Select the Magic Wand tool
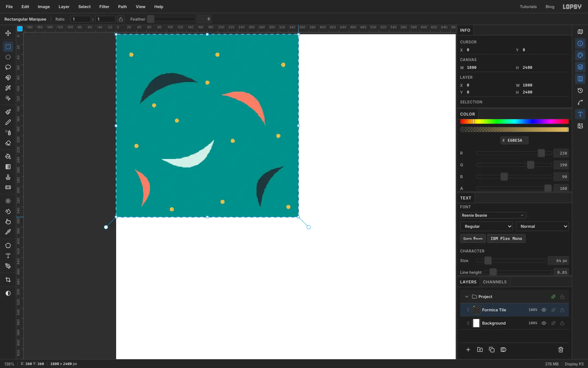The image size is (588, 368). 8,88
